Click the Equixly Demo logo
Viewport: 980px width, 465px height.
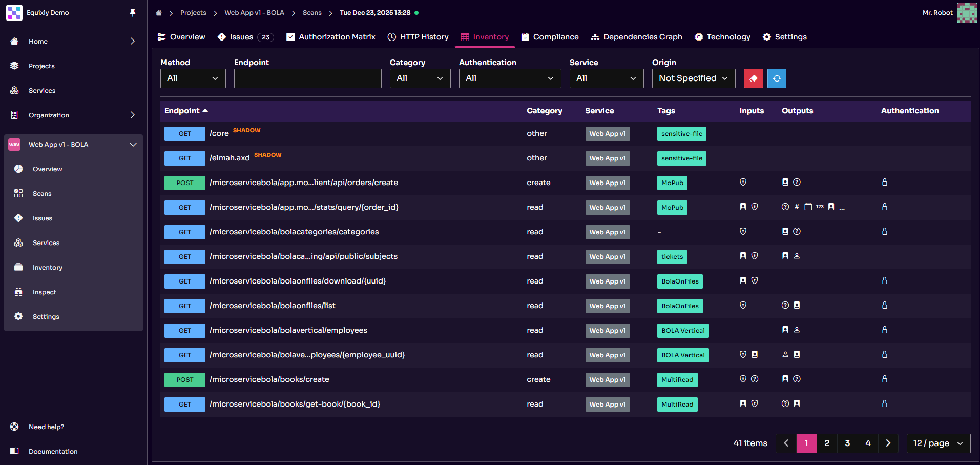tap(14, 12)
